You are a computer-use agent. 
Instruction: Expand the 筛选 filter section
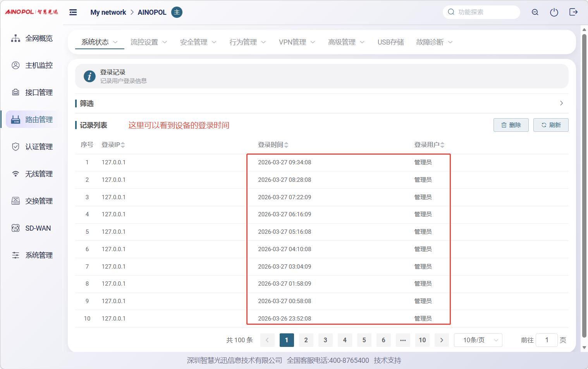(x=561, y=103)
